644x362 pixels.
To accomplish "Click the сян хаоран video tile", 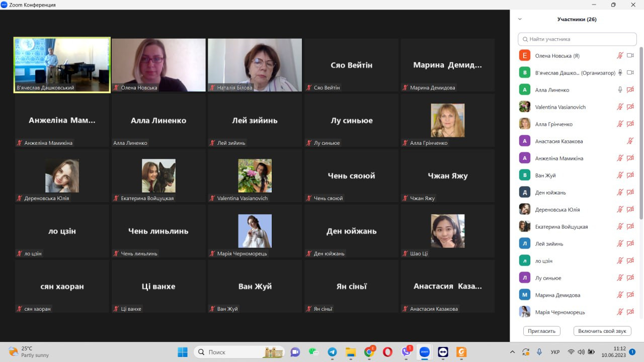I will (62, 286).
